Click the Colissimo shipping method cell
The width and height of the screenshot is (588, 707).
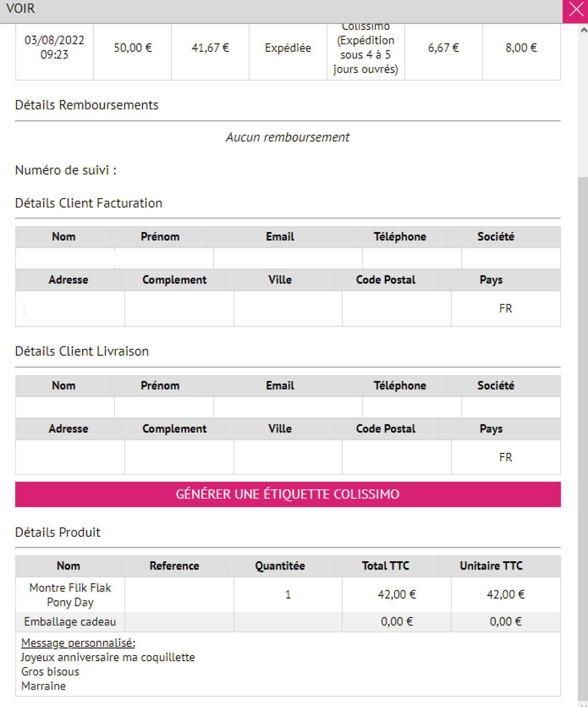[365, 48]
